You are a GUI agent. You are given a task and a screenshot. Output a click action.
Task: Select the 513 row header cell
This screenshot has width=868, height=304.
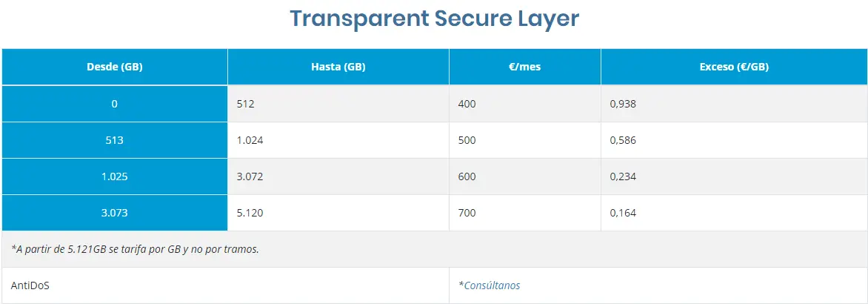[115, 140]
